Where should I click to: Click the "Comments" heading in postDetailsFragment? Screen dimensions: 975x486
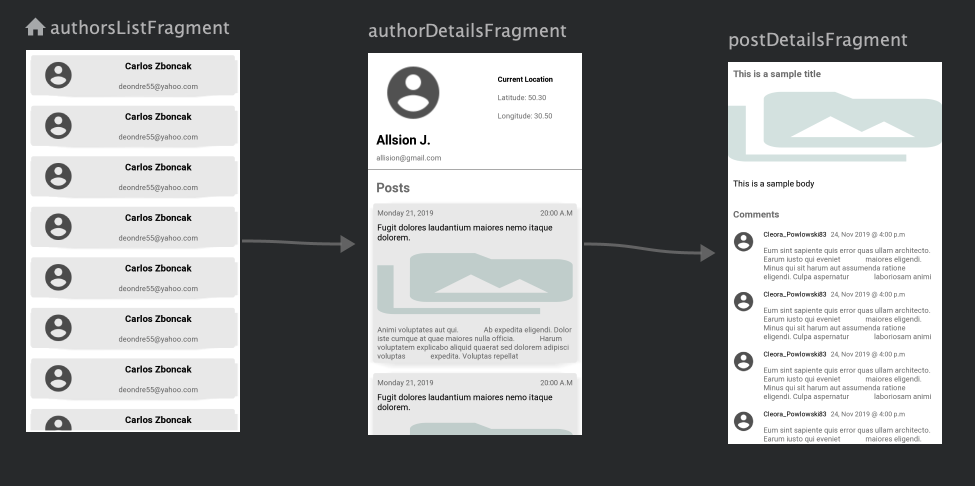click(756, 214)
